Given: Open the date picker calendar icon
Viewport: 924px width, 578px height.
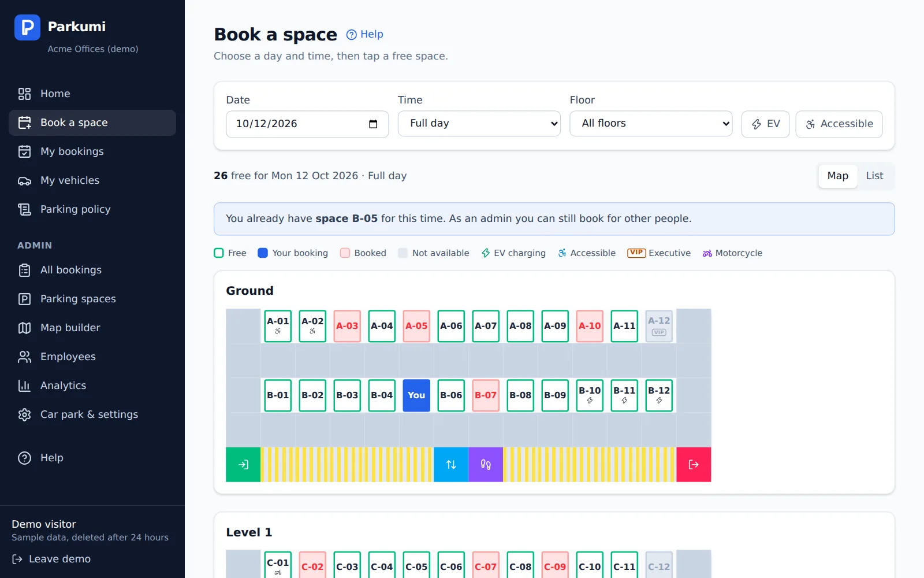Looking at the screenshot, I should (373, 124).
